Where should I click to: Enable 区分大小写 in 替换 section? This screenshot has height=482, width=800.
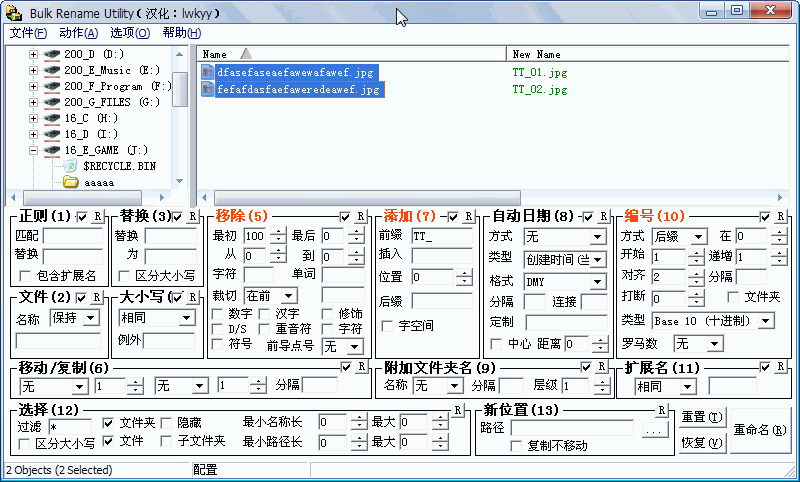click(123, 276)
